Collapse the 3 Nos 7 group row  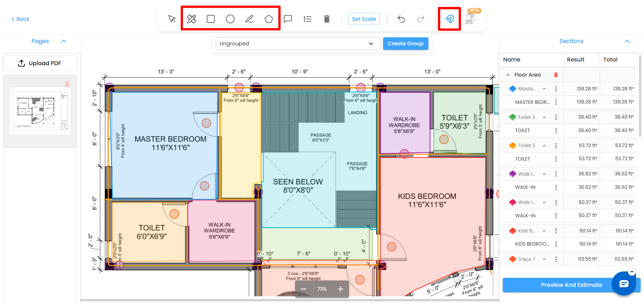(544, 259)
